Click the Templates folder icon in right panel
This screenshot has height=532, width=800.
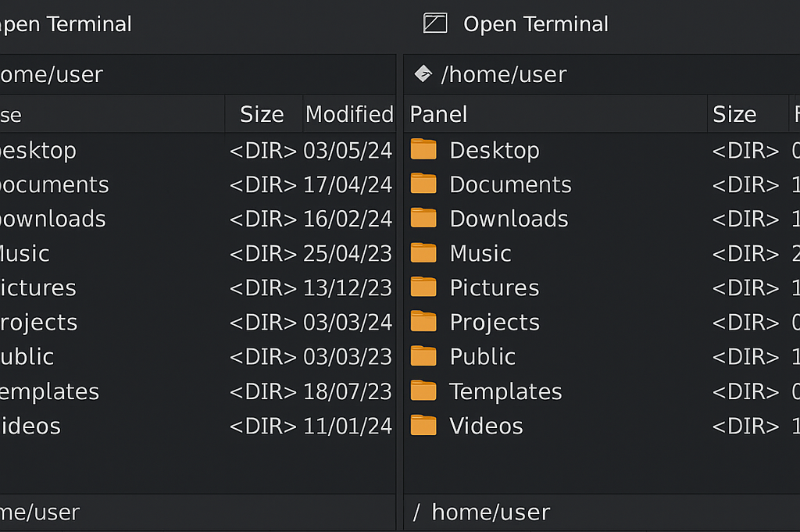(423, 390)
